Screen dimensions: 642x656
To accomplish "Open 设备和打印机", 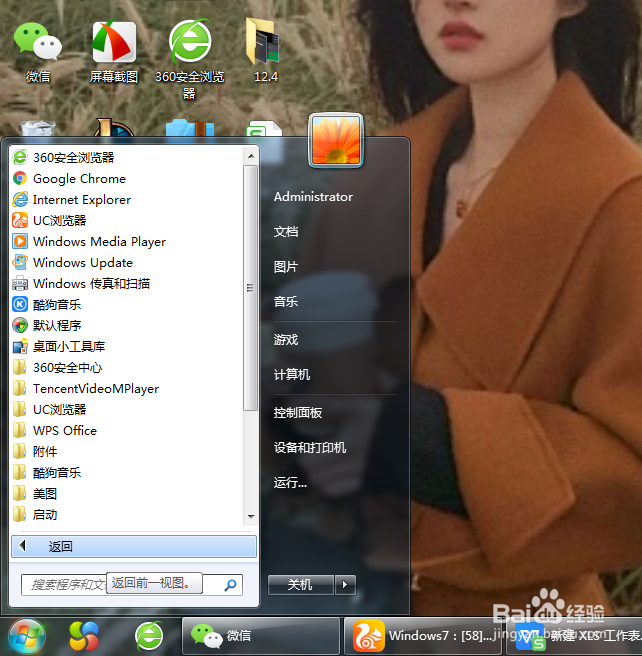I will coord(310,448).
